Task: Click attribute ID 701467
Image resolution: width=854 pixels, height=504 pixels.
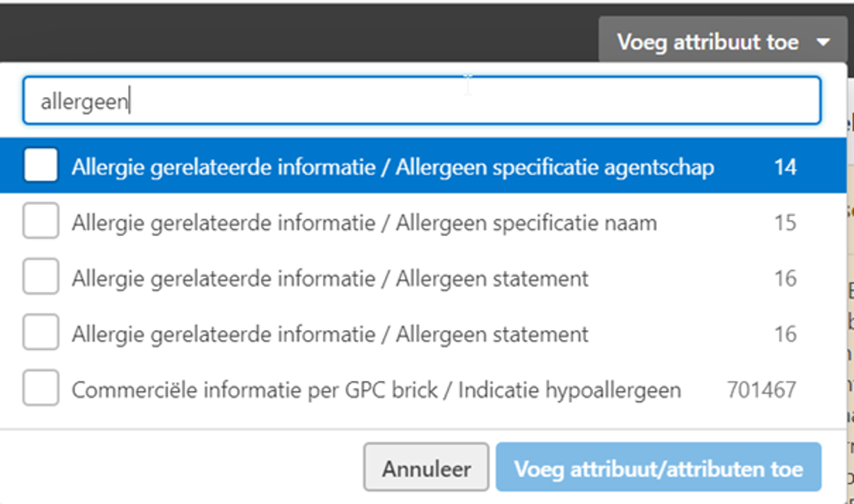Action: [761, 390]
